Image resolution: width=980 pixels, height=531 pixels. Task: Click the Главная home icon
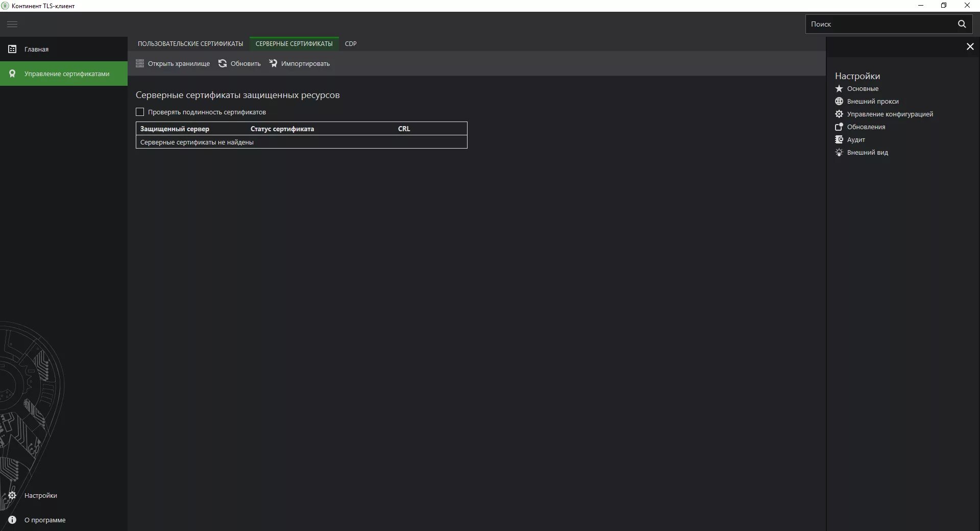12,49
